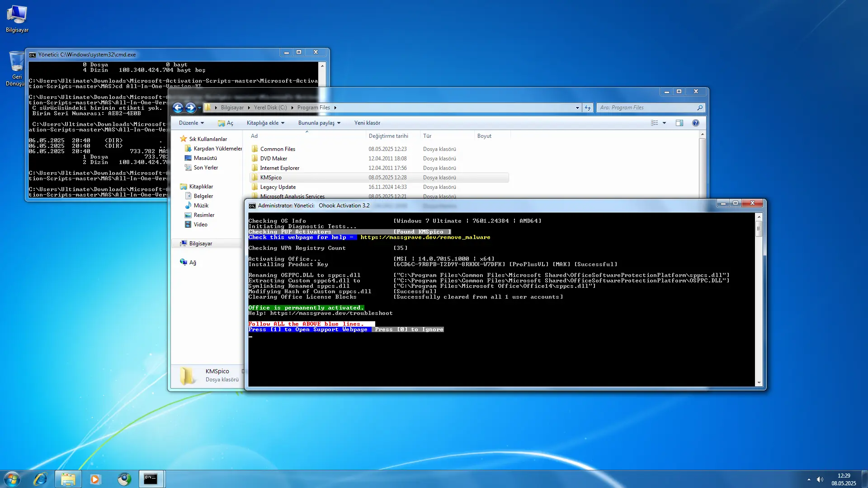Open the Düzenle dropdown menu
This screenshot has height=488, width=868.
191,123
